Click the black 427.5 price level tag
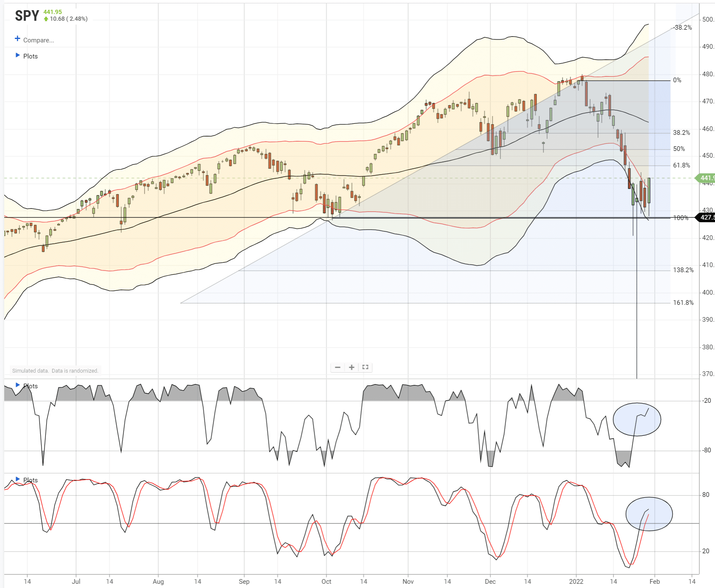Viewport: 715px width, 588px height. 706,217
